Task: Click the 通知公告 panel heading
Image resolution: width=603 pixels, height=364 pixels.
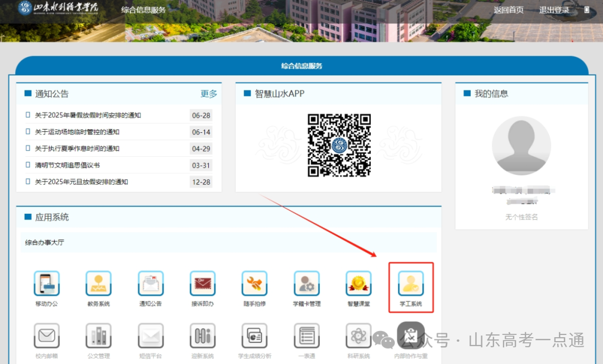Action: 51,94
